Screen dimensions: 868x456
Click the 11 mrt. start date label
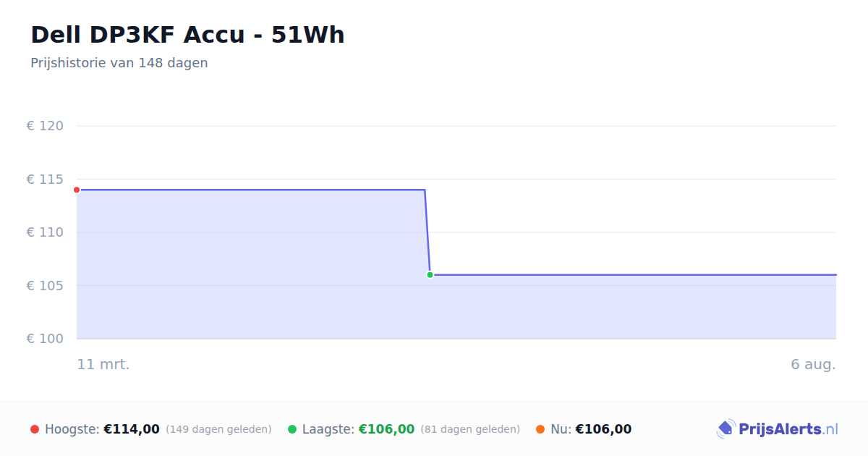click(x=103, y=364)
